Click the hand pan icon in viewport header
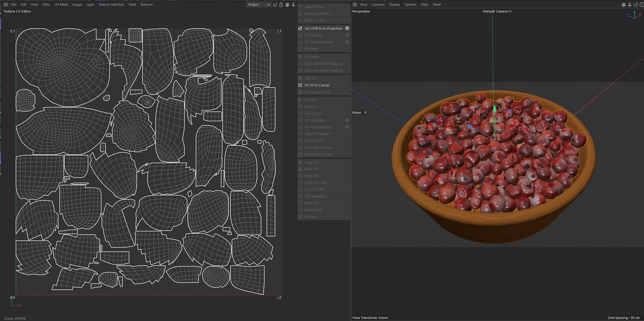The image size is (644, 321). click(623, 5)
